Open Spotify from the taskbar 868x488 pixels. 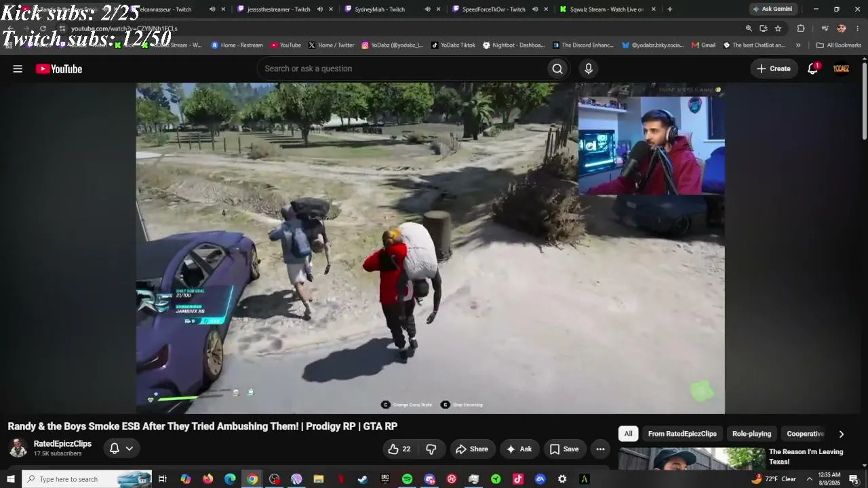coord(407,479)
